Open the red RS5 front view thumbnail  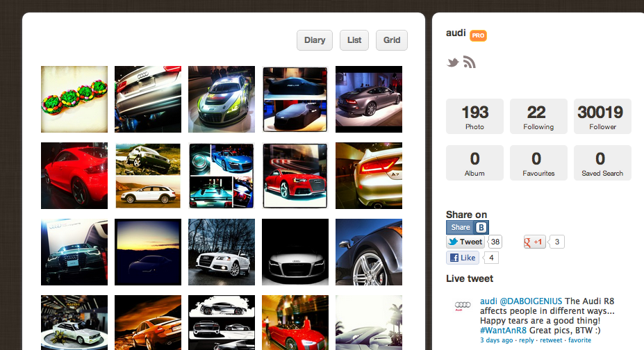coord(295,176)
